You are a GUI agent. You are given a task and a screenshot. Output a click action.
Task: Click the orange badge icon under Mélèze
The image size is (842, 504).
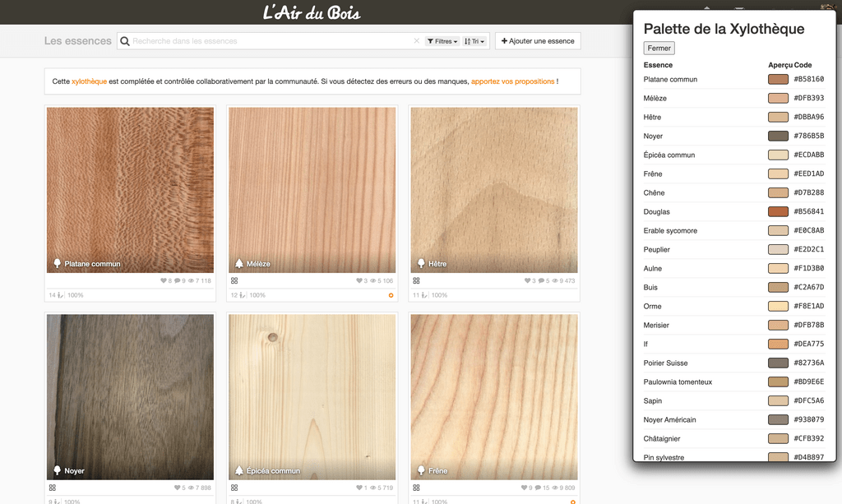[391, 295]
